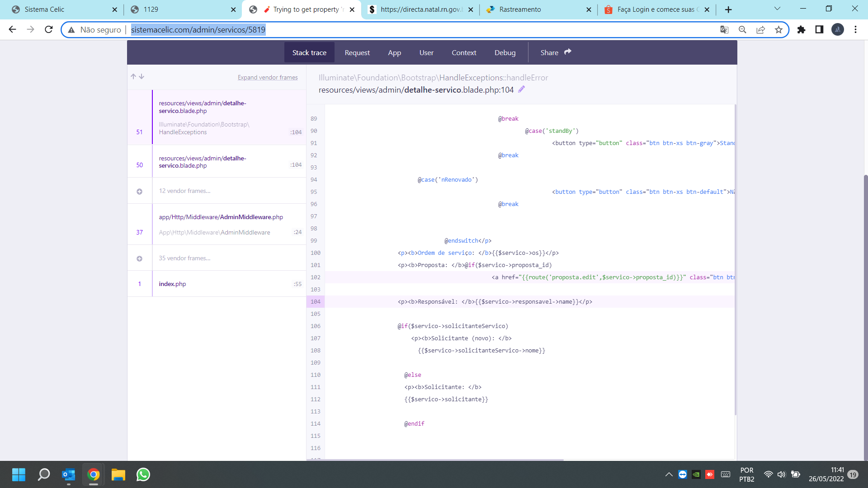
Task: Click the pencil edit icon beside detalhe-servico.blade.php:104
Action: 522,89
